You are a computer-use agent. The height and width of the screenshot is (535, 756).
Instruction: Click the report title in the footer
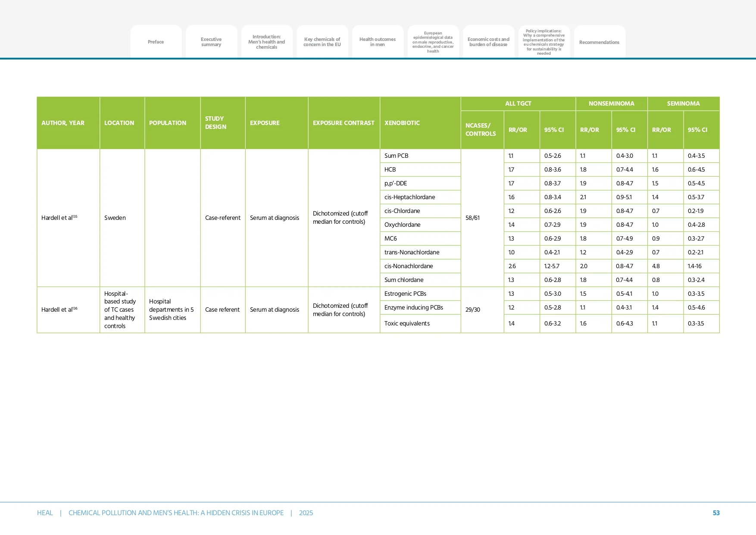click(x=176, y=513)
